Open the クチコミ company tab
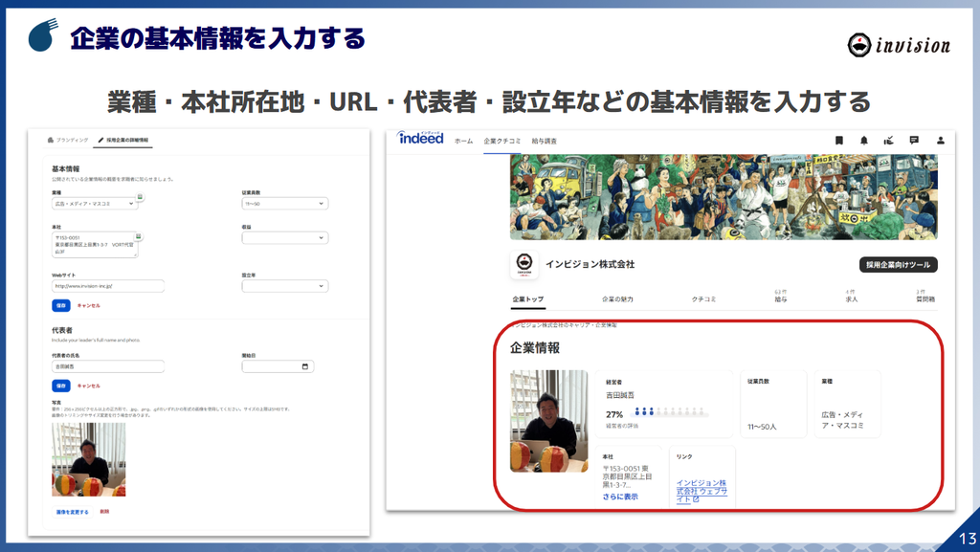 tap(703, 299)
